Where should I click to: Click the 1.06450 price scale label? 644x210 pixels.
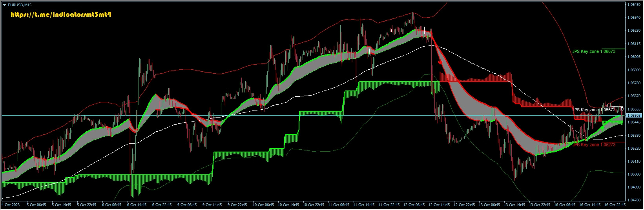(634, 5)
